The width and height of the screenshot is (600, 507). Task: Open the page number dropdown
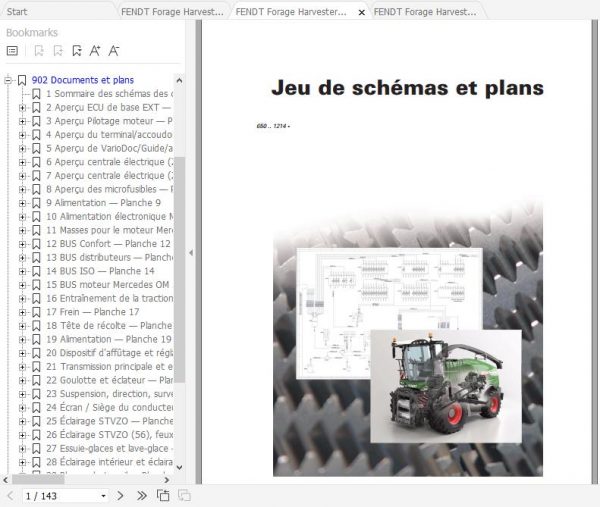[103, 496]
